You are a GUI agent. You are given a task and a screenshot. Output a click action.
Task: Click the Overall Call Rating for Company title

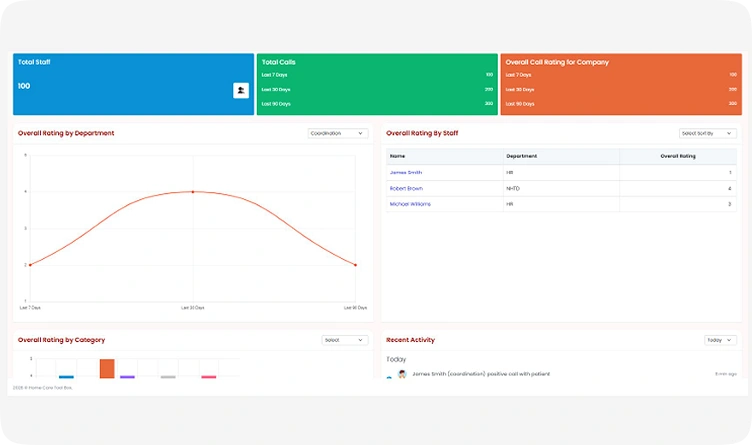click(x=557, y=62)
